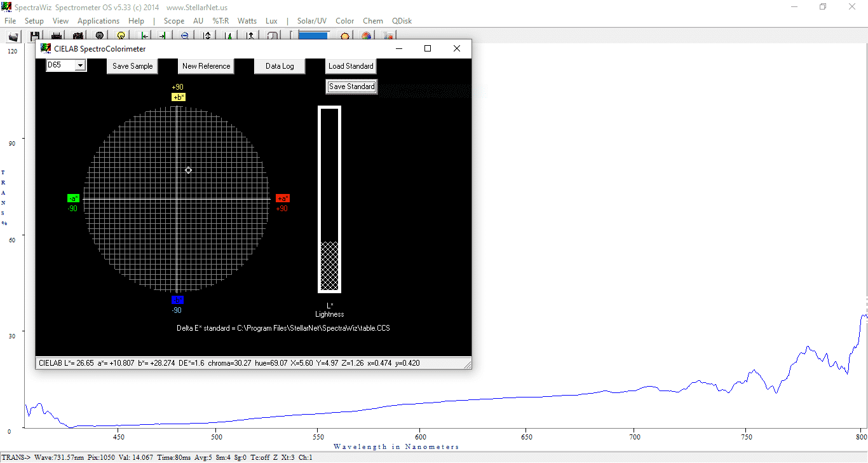Select the Watts menu item

[x=247, y=21]
